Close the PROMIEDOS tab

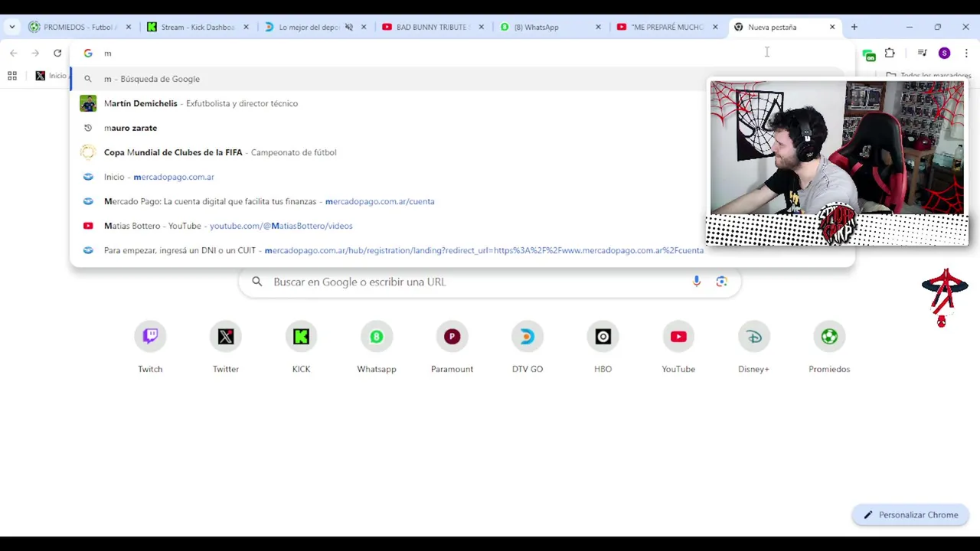pyautogui.click(x=129, y=27)
